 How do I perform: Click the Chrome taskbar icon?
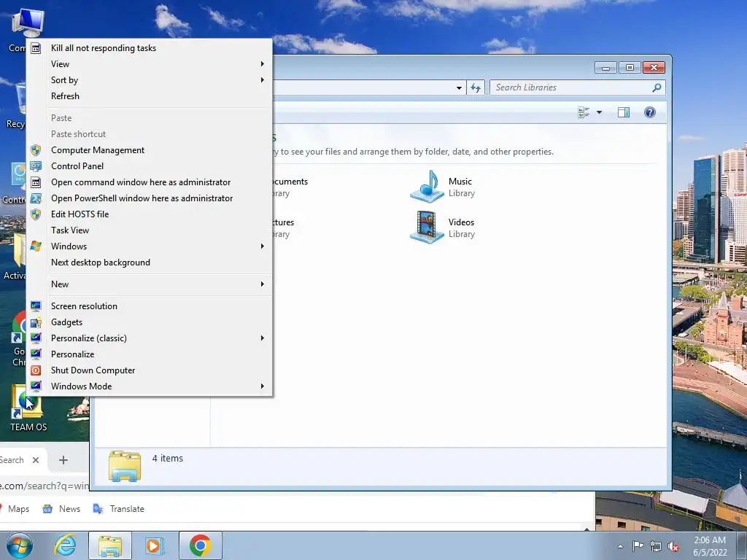click(x=200, y=545)
